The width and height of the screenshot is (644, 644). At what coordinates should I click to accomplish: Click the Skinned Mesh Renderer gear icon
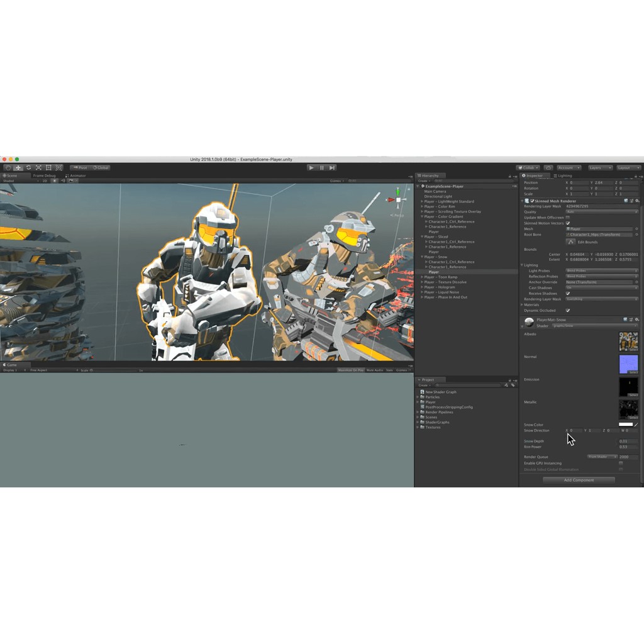[x=637, y=201]
